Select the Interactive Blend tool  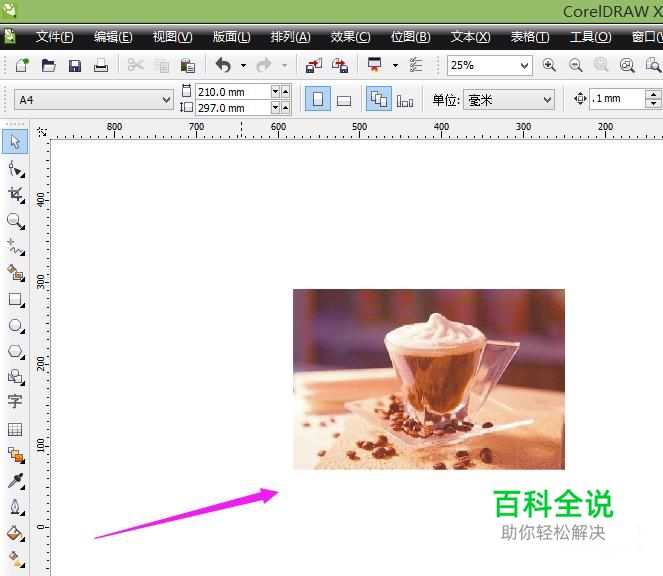click(16, 455)
